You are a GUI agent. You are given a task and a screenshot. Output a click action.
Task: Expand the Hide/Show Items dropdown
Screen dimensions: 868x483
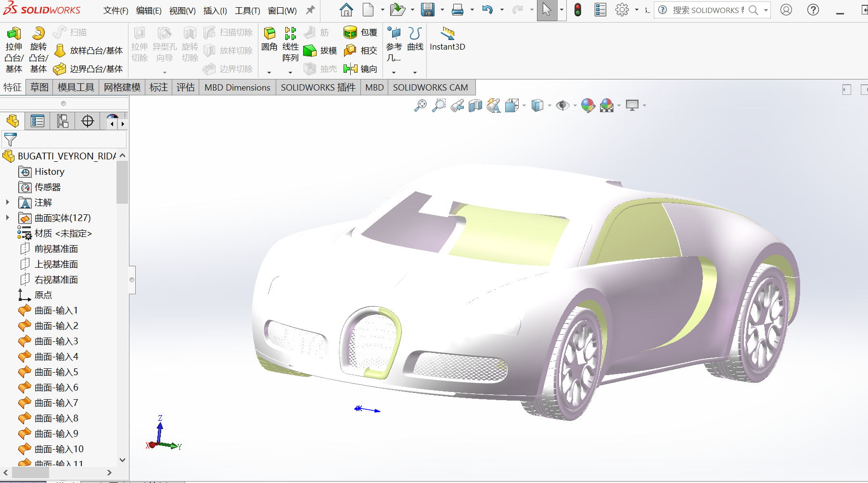(575, 105)
